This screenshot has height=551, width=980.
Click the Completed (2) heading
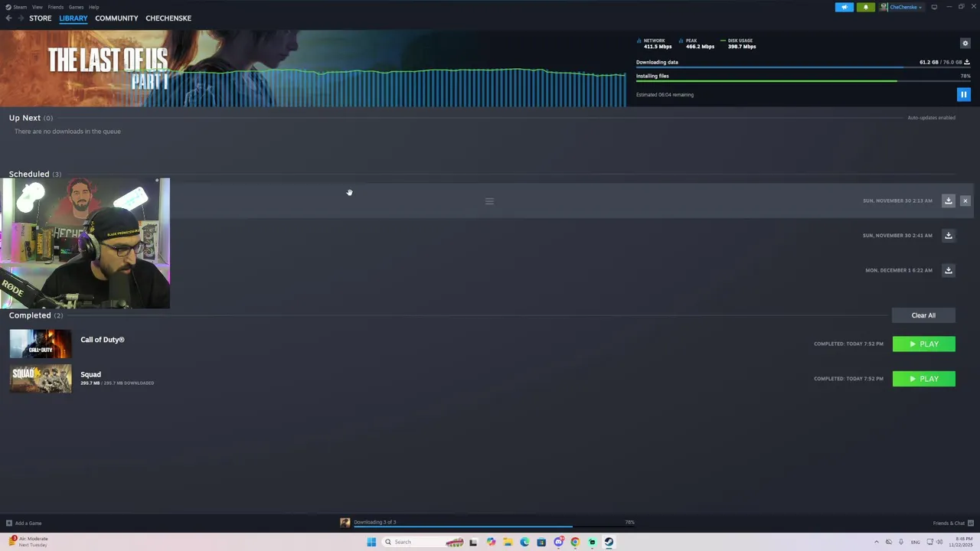(x=36, y=315)
